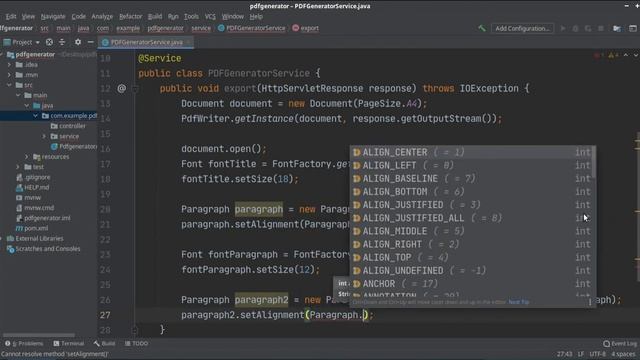Expand the .idea folder

[9, 64]
